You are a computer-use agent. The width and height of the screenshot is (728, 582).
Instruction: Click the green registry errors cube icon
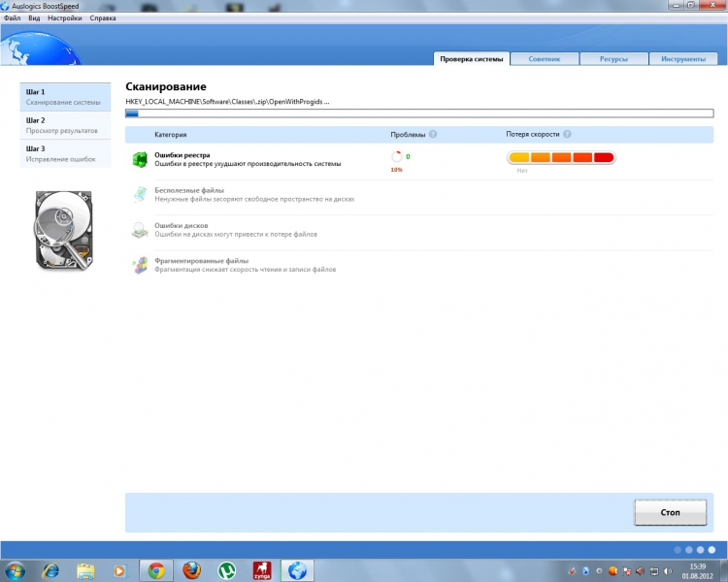(140, 159)
